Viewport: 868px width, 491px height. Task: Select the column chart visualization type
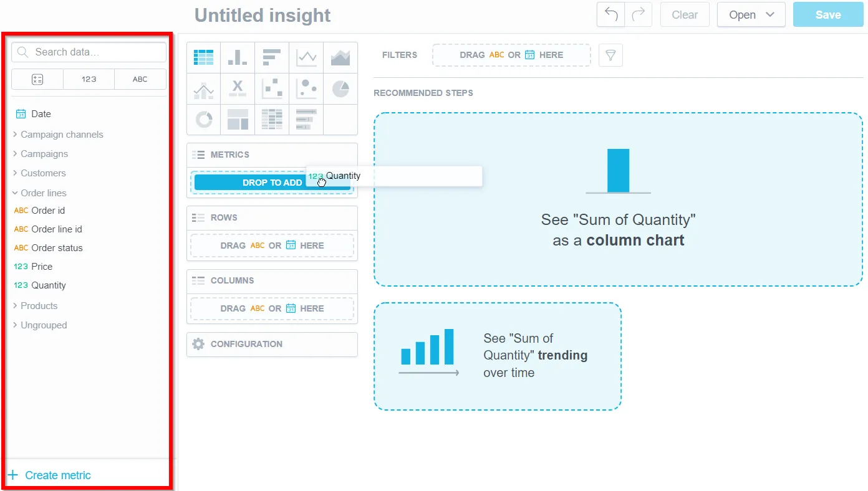(x=238, y=57)
